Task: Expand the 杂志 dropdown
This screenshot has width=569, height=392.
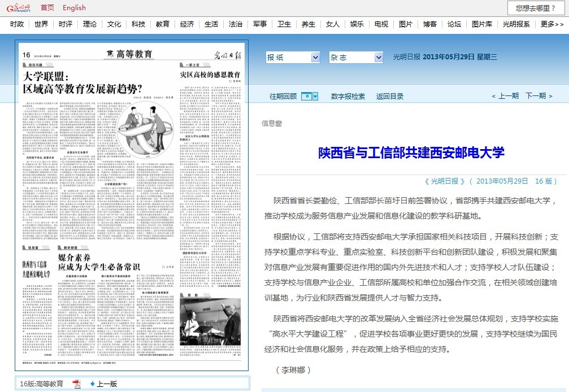Action: pyautogui.click(x=356, y=58)
